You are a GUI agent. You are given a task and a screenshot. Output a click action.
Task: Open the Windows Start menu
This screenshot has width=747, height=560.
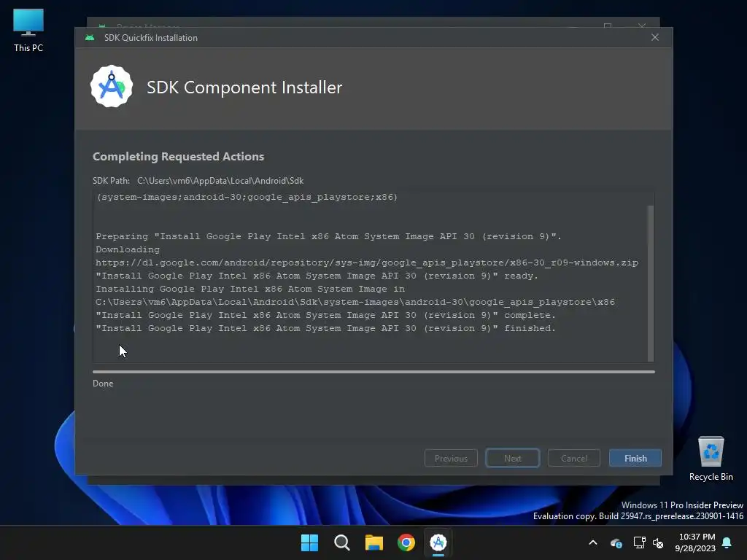(309, 542)
